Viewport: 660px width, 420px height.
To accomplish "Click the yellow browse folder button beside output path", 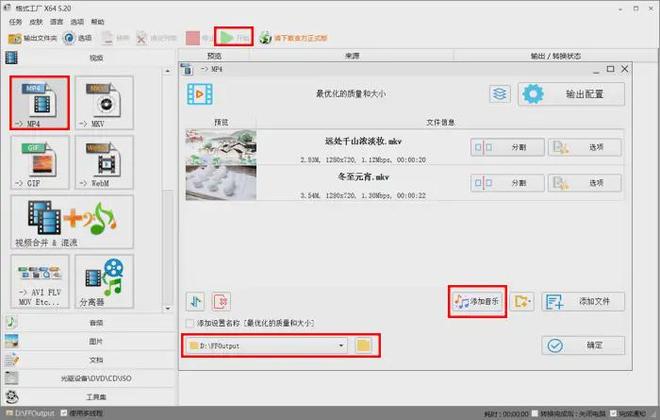I will [364, 346].
